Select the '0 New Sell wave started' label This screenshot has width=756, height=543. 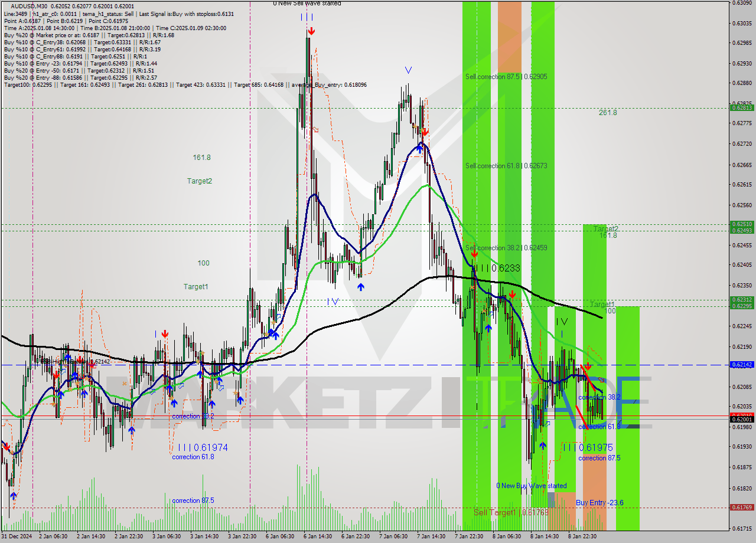[x=307, y=4]
